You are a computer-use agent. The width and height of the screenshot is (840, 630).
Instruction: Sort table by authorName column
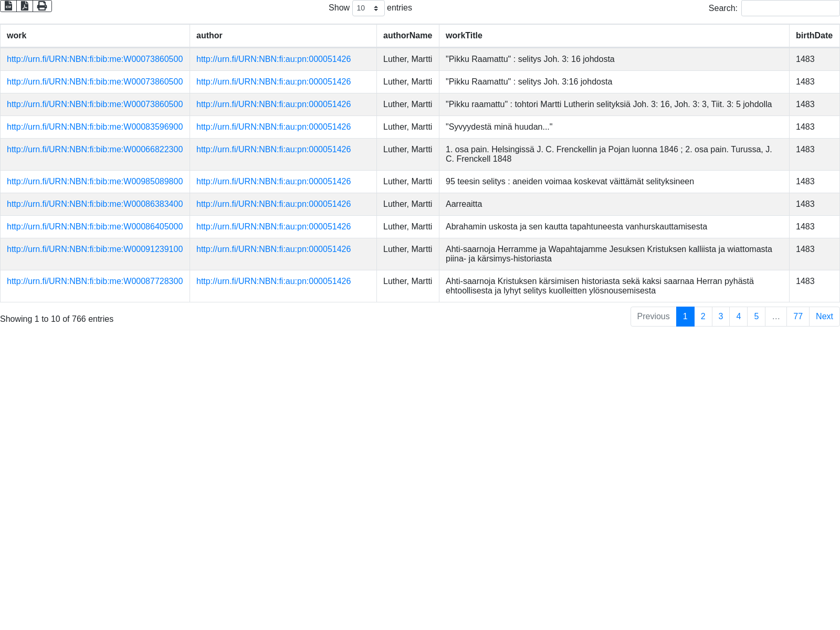tap(407, 36)
